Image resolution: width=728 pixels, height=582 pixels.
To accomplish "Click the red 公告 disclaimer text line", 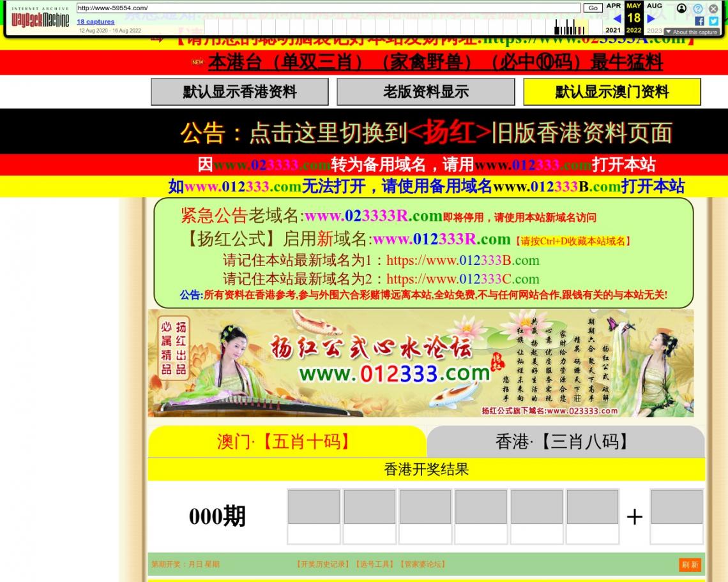I will (423, 295).
